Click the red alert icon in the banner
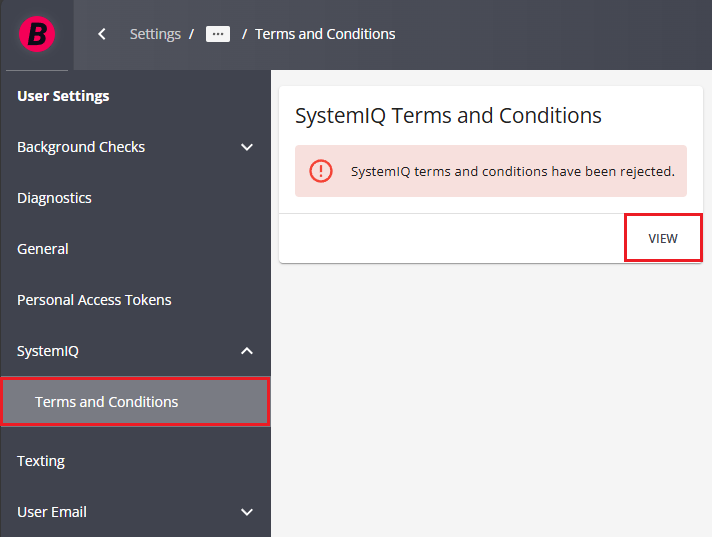The image size is (712, 537). 320,171
